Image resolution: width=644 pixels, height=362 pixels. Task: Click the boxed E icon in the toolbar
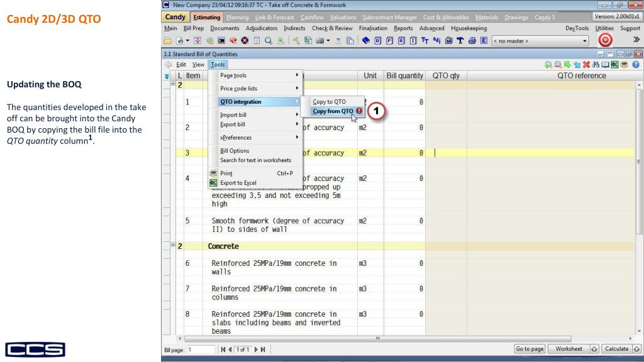(x=484, y=41)
